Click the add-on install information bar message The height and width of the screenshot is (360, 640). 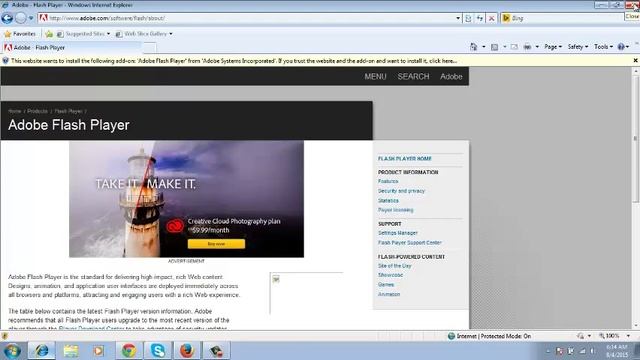coord(234,61)
